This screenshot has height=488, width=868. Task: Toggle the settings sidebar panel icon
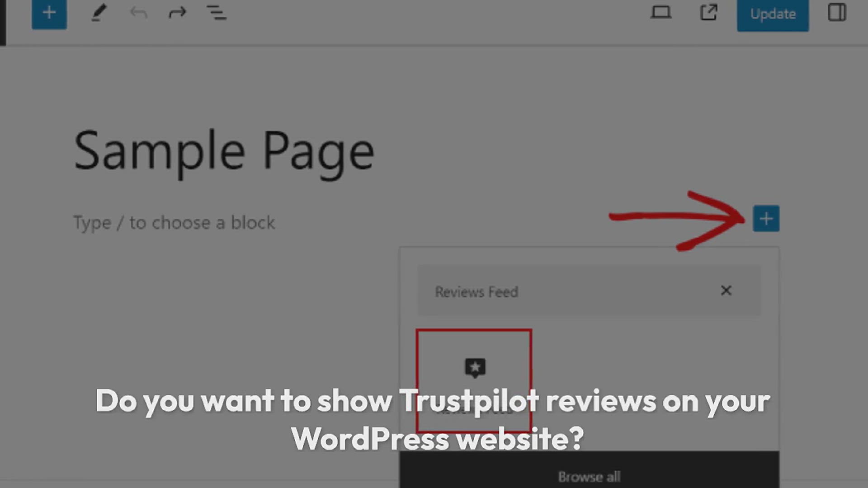[837, 12]
